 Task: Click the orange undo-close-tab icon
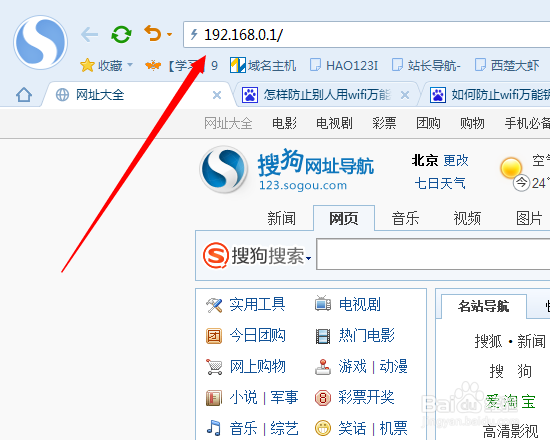153,33
